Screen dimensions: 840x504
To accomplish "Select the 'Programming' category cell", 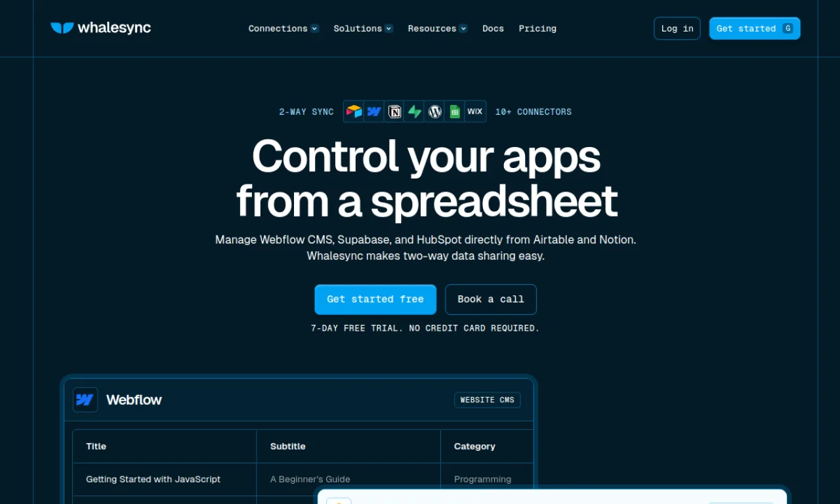I will pos(487,479).
